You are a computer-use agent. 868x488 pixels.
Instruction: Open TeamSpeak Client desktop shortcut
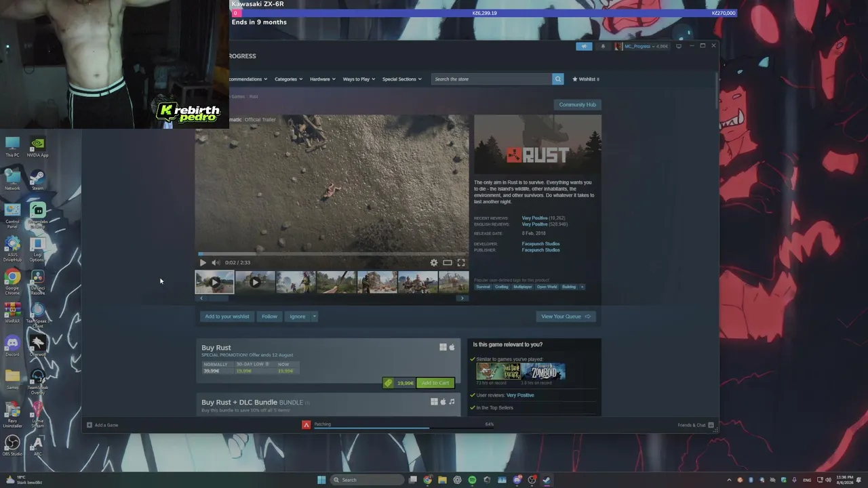(38, 314)
